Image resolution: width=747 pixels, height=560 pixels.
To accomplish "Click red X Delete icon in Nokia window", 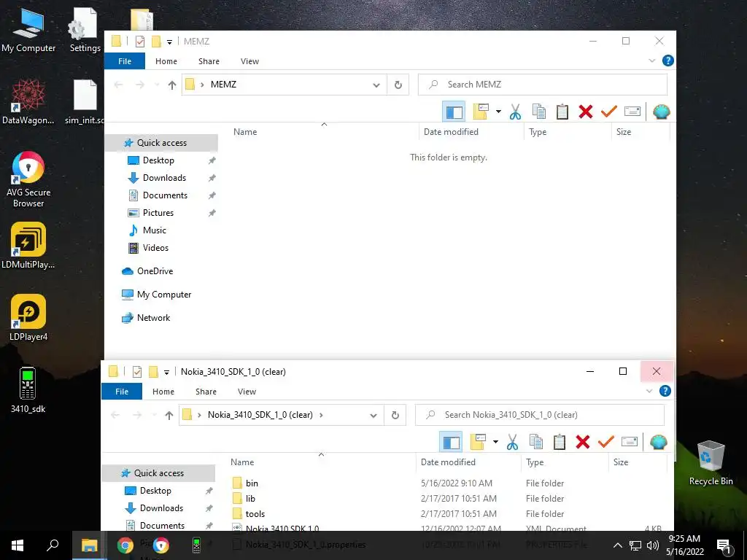I will click(x=583, y=442).
